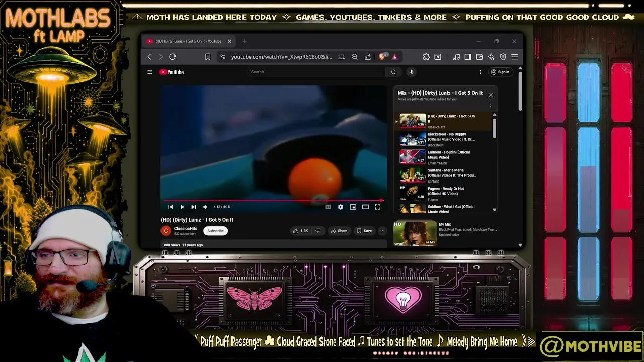This screenshot has height=362, width=644.
Task: Replay previous video with skip-back control
Action: [x=171, y=207]
